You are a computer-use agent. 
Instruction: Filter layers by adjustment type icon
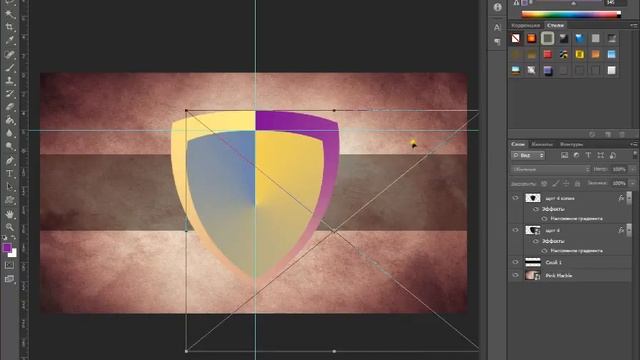pyautogui.click(x=576, y=156)
